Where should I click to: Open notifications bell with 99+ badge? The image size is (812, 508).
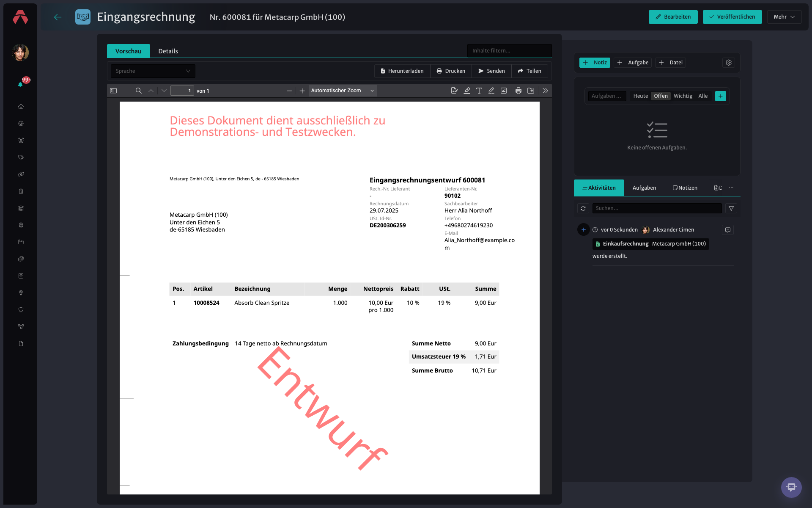20,84
